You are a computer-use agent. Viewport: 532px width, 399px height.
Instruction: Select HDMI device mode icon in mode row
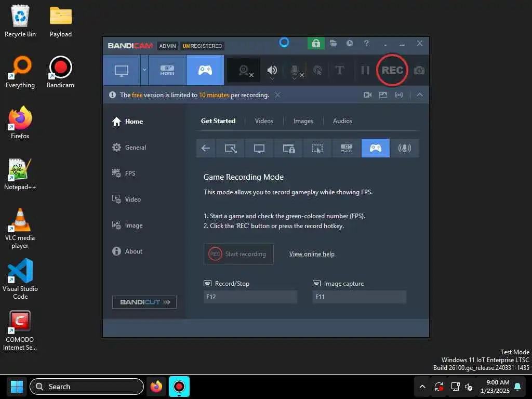(x=347, y=148)
